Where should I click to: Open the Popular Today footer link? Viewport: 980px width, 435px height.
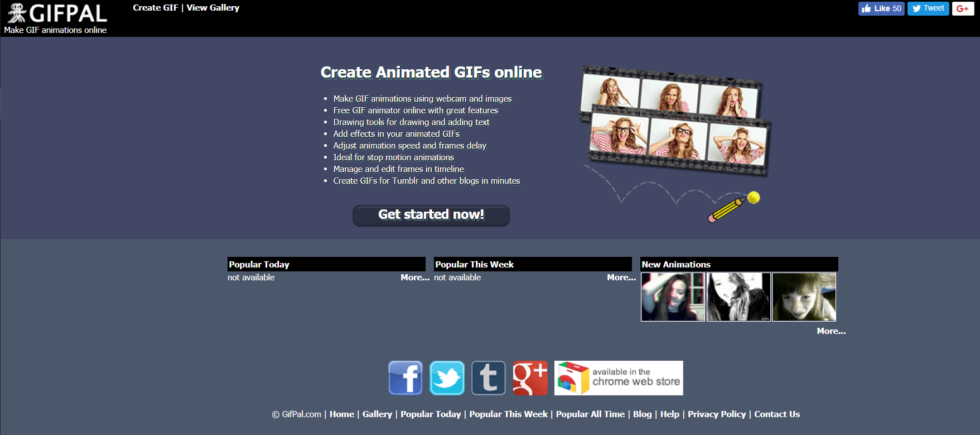click(431, 414)
